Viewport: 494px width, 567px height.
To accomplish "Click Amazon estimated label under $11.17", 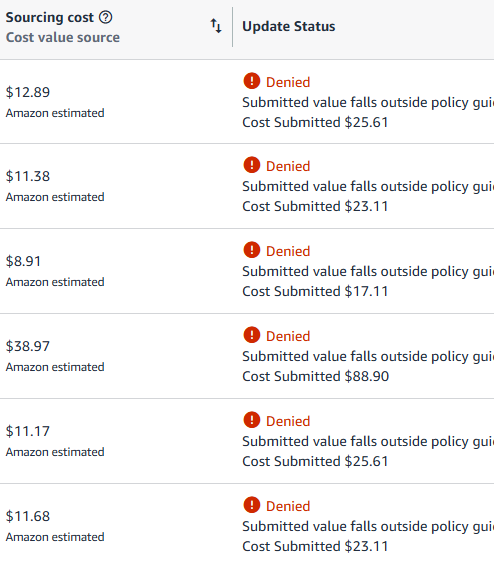I will pyautogui.click(x=55, y=452).
